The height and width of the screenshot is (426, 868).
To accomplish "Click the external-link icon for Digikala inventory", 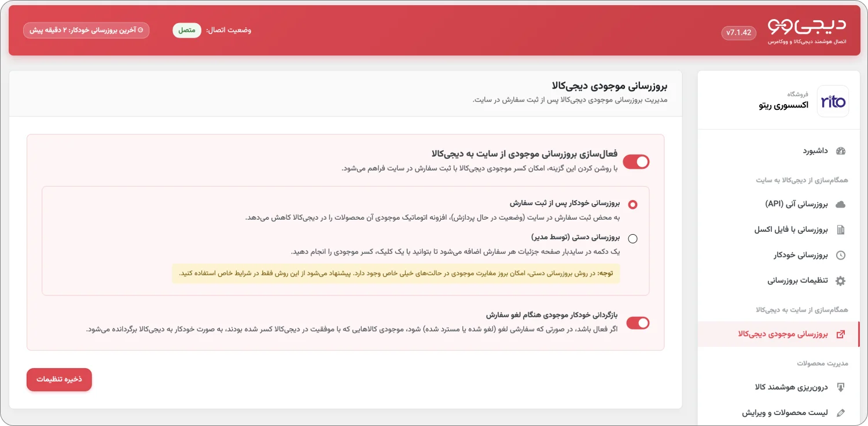I will coord(841,334).
